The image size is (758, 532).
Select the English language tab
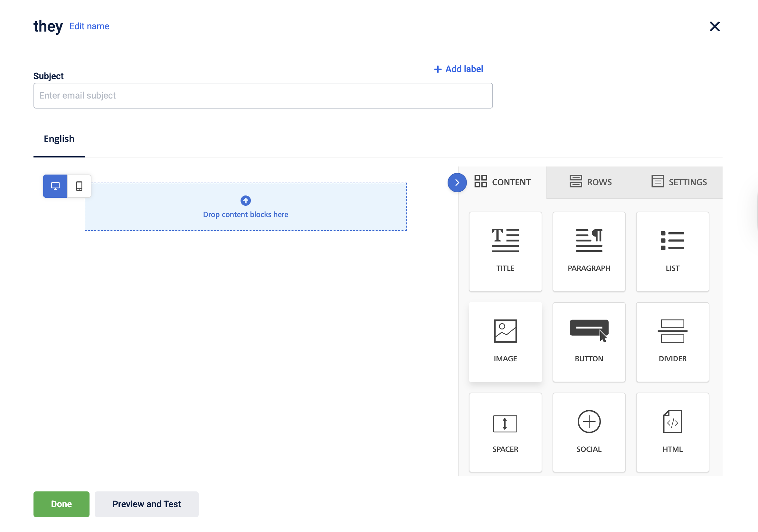59,139
